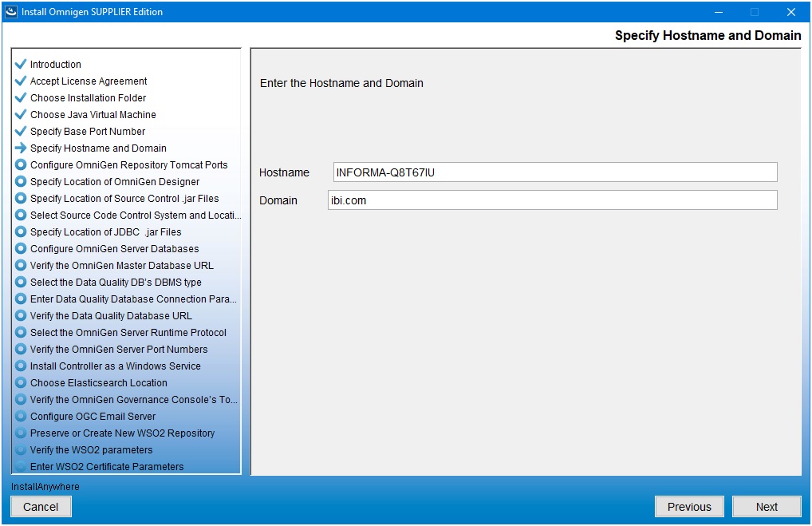
Task: Cancel the Omnigen installation
Action: pos(41,506)
